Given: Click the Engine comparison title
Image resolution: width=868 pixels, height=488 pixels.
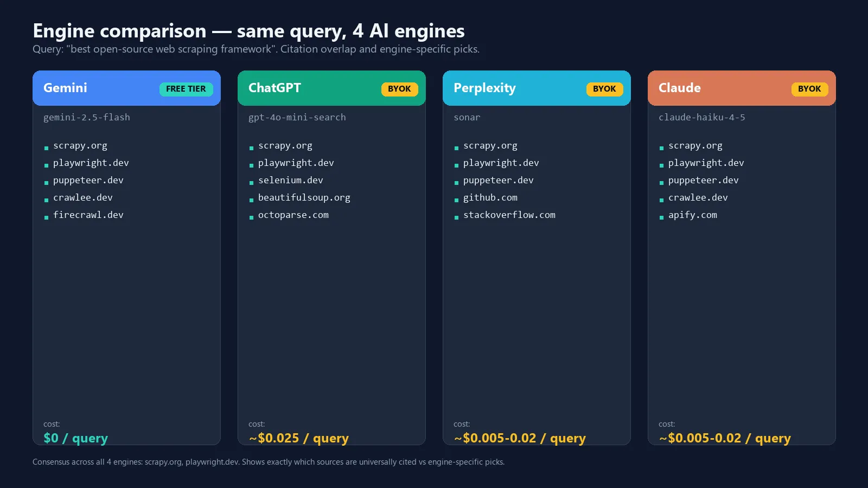Looking at the screenshot, I should click(x=248, y=31).
